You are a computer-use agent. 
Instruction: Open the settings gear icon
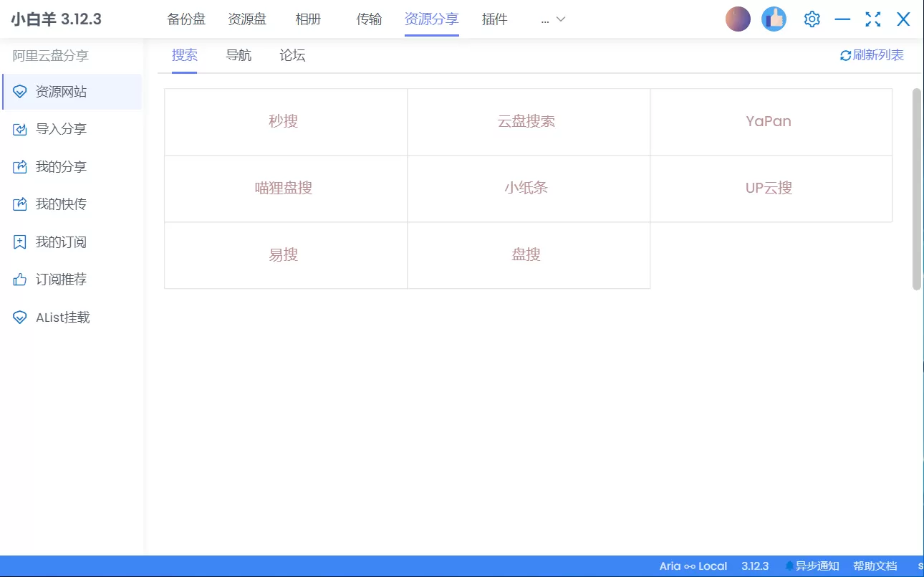click(812, 19)
